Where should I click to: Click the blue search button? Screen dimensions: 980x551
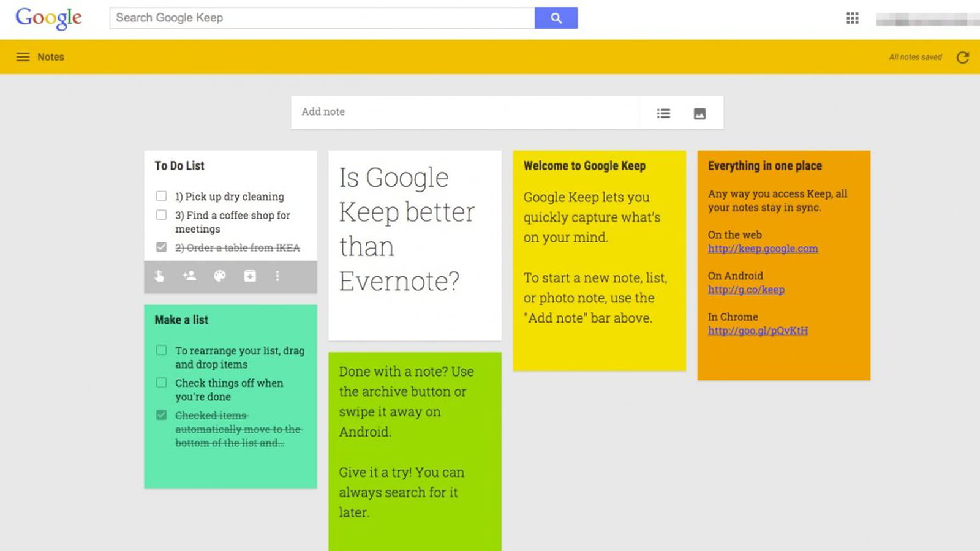click(556, 18)
